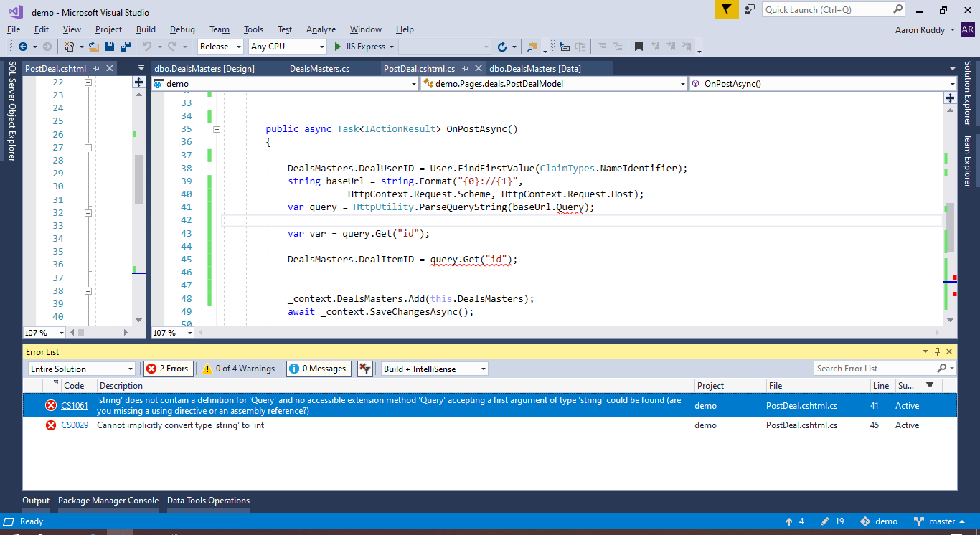980x535 pixels.
Task: Click the demo repository in status bar
Action: click(x=879, y=521)
